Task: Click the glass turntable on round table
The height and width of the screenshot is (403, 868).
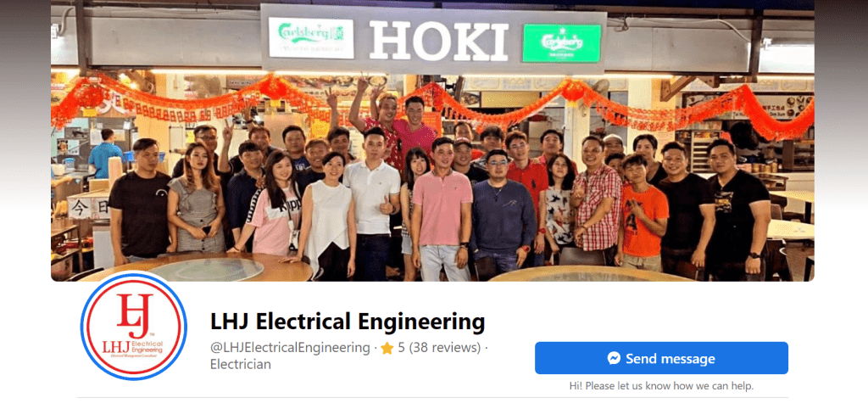Action: click(x=205, y=270)
